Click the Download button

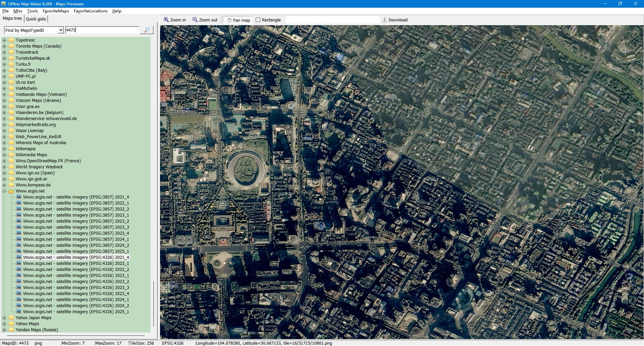(x=395, y=20)
